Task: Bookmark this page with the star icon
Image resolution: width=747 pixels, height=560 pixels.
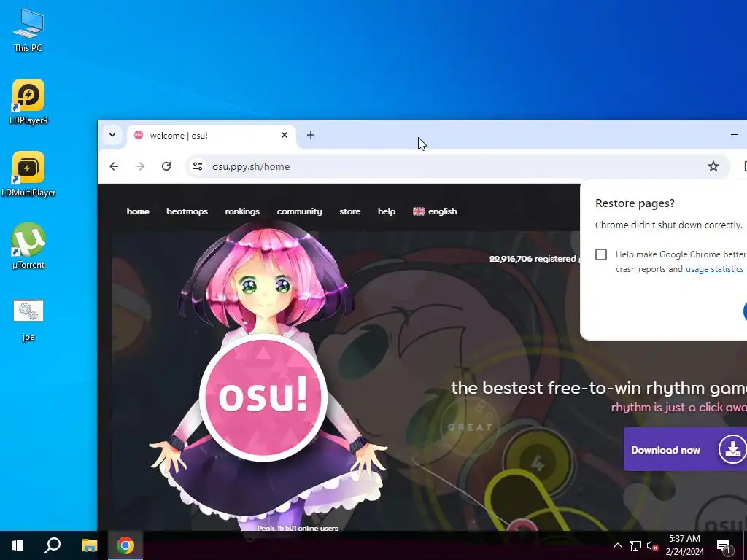Action: point(713,166)
